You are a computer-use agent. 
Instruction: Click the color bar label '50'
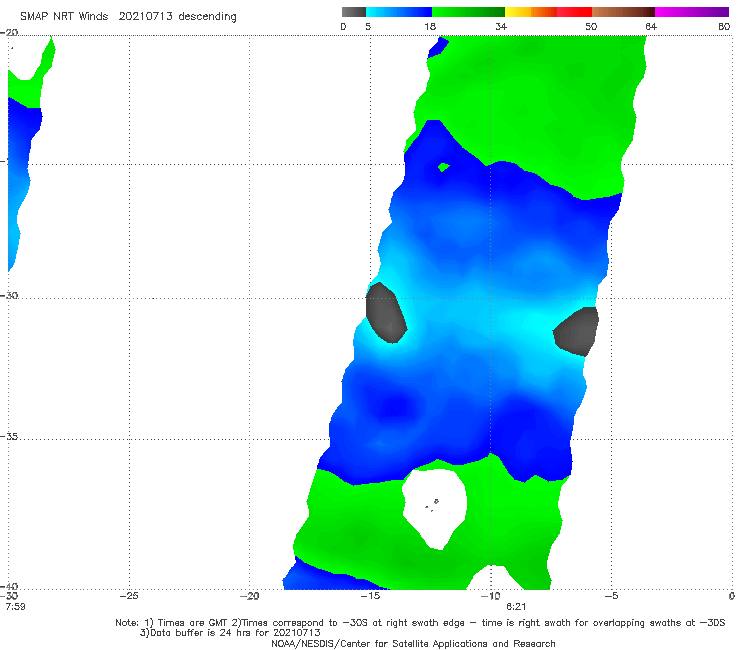(x=591, y=26)
